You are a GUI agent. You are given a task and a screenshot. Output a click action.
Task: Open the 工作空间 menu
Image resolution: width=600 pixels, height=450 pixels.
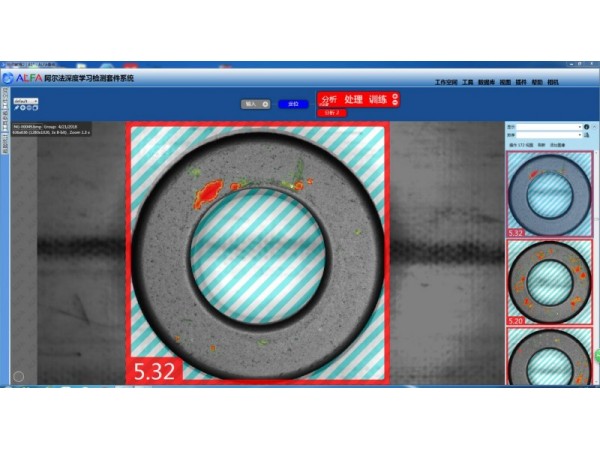pyautogui.click(x=445, y=82)
